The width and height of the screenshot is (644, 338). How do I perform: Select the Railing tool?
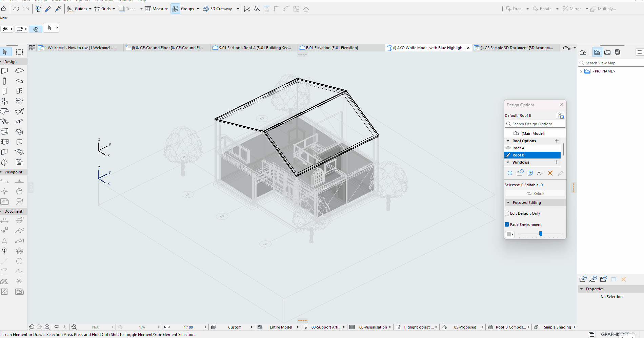[x=19, y=122]
